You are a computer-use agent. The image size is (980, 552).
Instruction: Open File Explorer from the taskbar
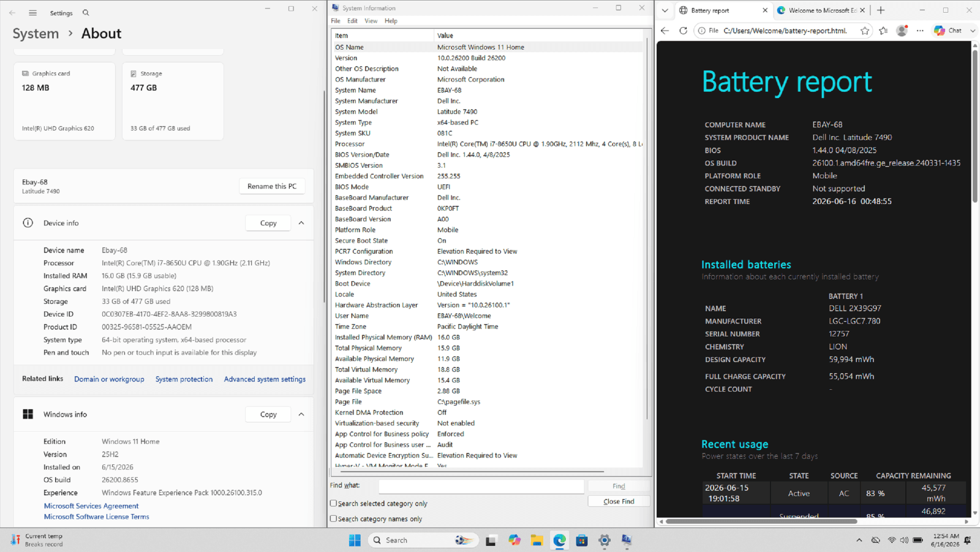[x=537, y=540]
